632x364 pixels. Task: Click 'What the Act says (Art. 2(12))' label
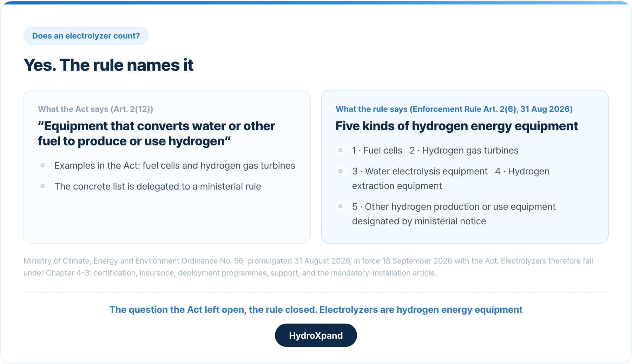click(96, 109)
